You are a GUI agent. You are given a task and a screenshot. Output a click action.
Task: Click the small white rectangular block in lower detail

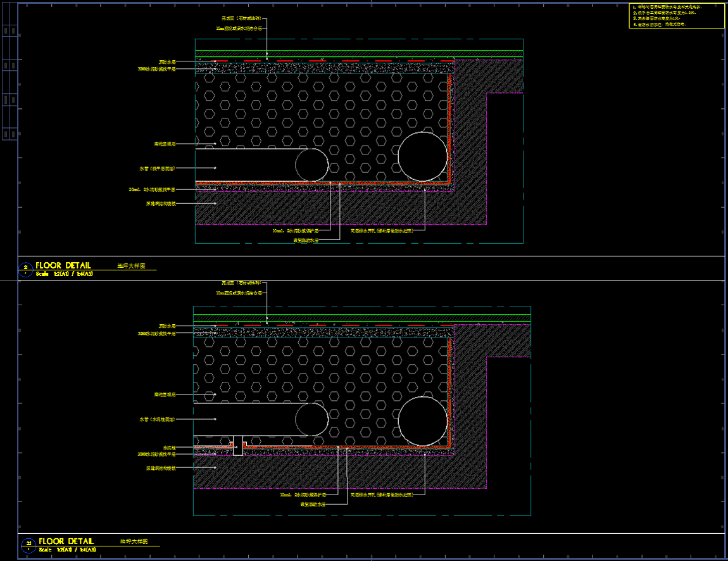pos(238,446)
